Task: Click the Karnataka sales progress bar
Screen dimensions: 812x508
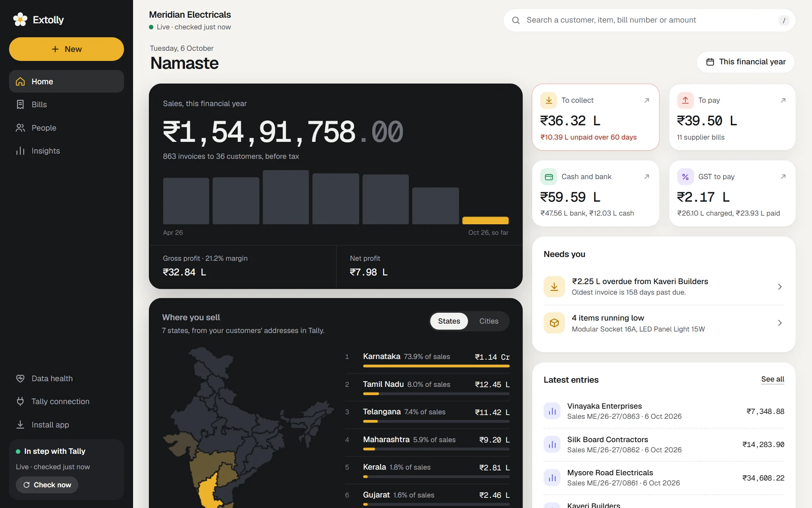Action: pyautogui.click(x=436, y=366)
